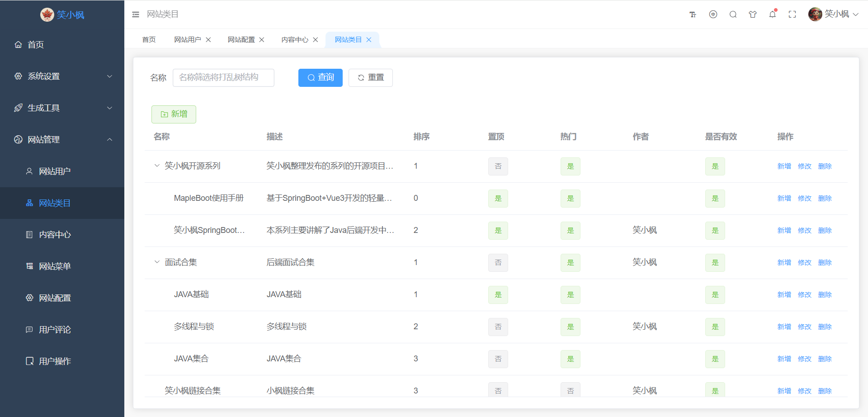Click the 网站类目 breadcrumb title
Screen dimensions: 868x417
(162, 14)
